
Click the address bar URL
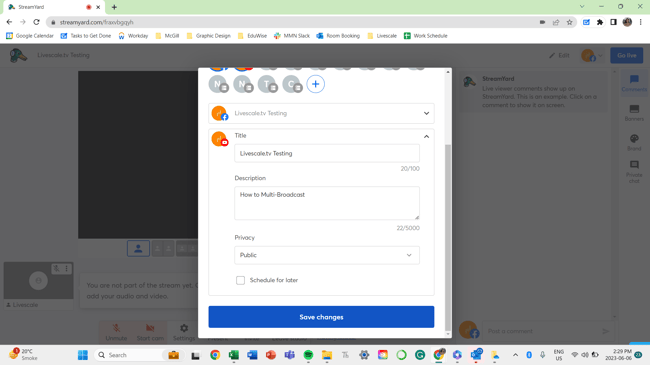coord(97,22)
